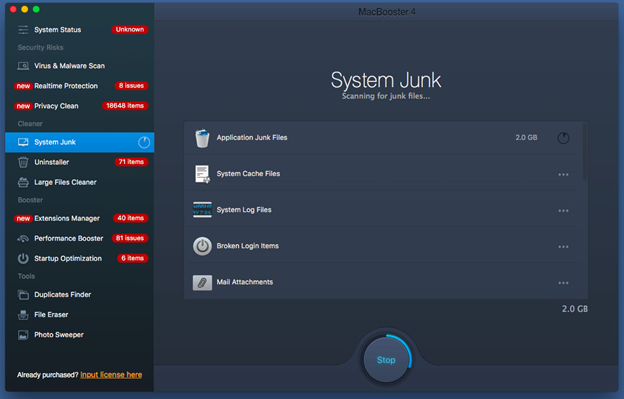Open Extensions Manager section
The image size is (624, 399).
tap(80, 218)
